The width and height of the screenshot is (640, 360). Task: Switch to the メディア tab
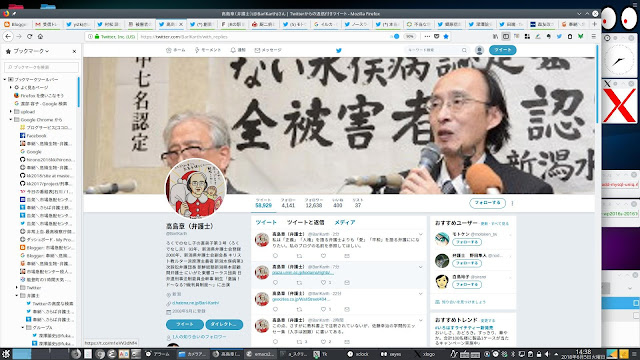[345, 222]
